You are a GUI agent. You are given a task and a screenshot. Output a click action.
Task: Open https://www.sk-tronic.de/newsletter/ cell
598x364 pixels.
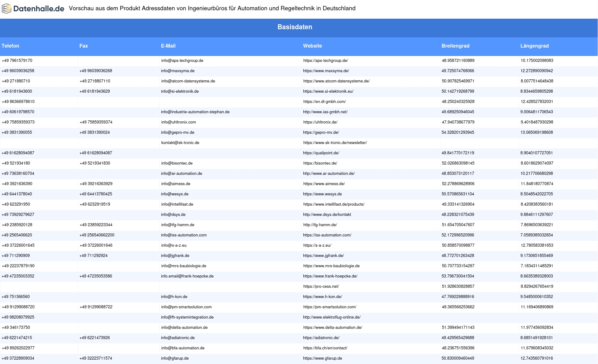click(335, 143)
